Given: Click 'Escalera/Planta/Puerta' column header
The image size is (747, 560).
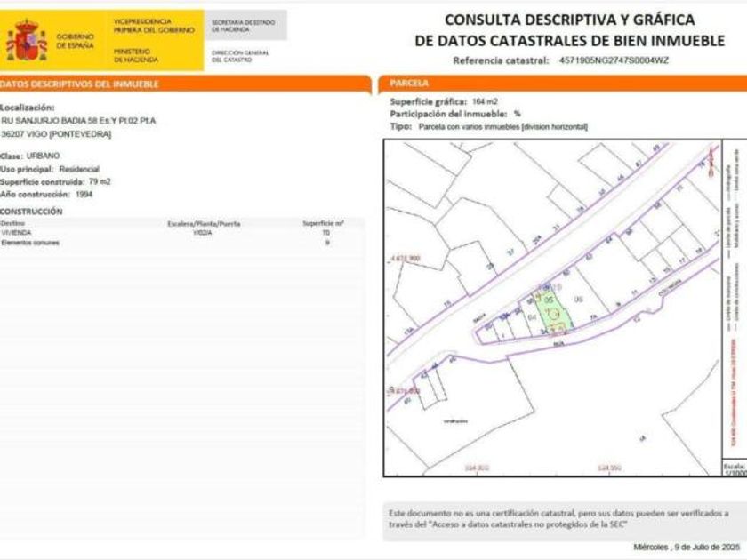Looking at the screenshot, I should click(204, 224).
